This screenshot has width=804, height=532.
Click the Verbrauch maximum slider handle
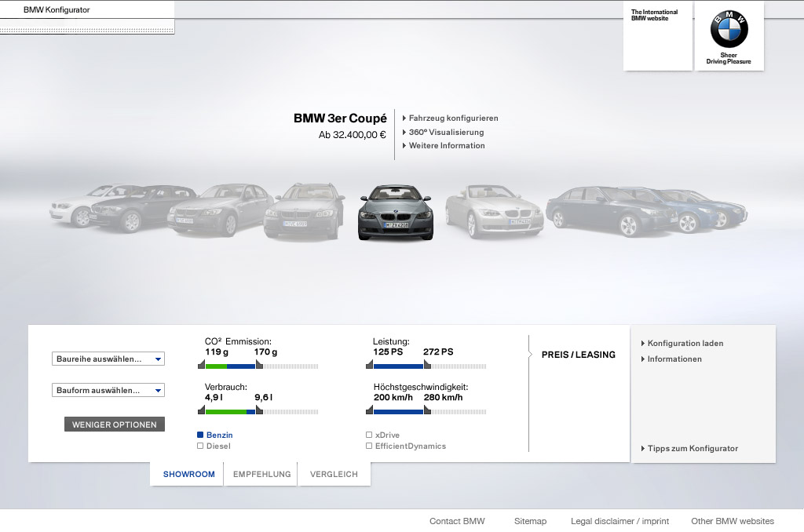coord(259,410)
